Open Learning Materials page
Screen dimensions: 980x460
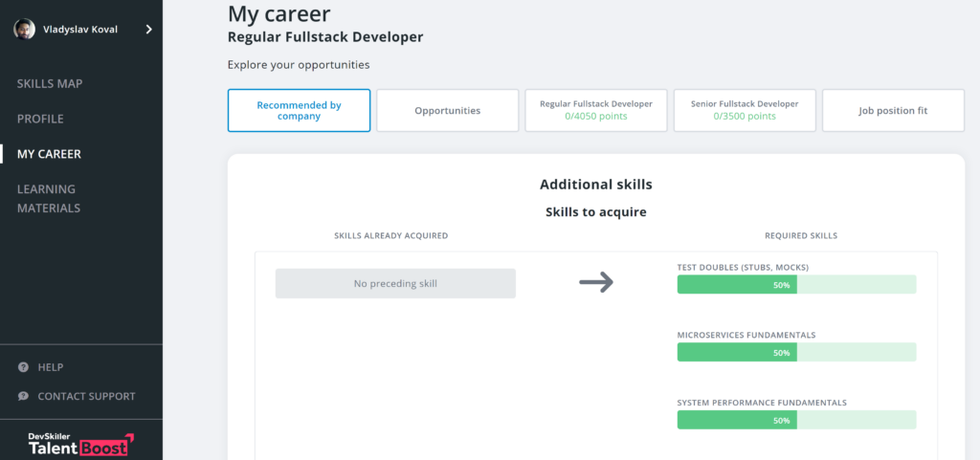coord(48,198)
